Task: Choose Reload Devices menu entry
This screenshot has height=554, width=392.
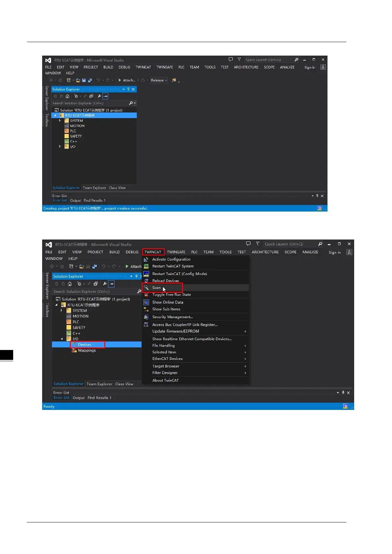Action: coord(166,281)
